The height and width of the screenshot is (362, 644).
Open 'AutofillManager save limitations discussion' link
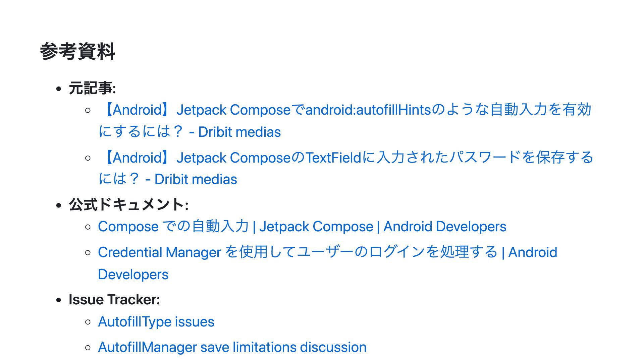click(232, 347)
